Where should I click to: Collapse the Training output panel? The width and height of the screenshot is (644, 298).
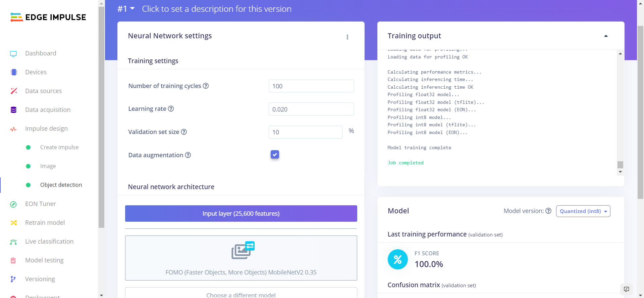tap(606, 36)
